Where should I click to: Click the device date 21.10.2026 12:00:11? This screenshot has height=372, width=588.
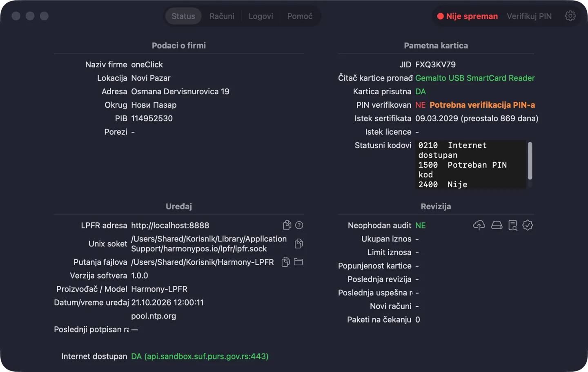pos(167,302)
